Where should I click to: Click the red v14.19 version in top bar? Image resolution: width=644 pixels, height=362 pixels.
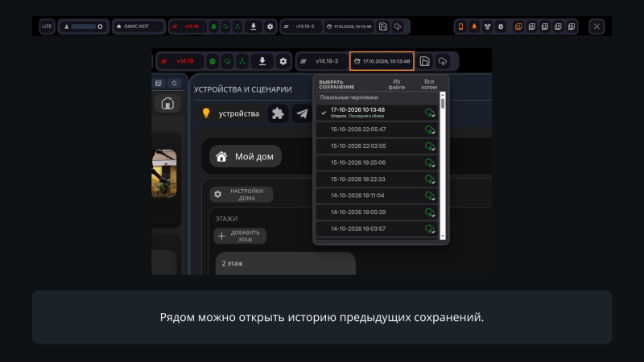[188, 27]
